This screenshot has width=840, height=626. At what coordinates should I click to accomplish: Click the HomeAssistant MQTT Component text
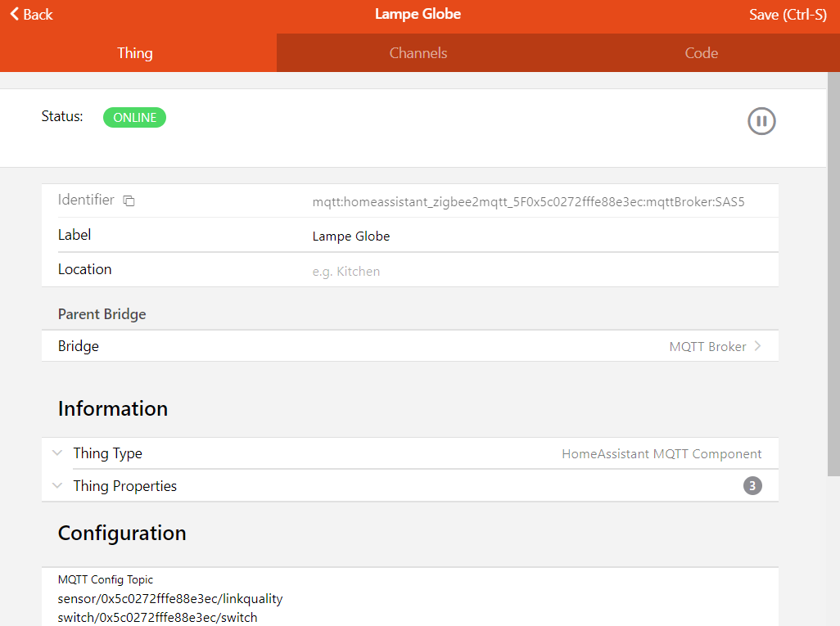click(x=662, y=454)
